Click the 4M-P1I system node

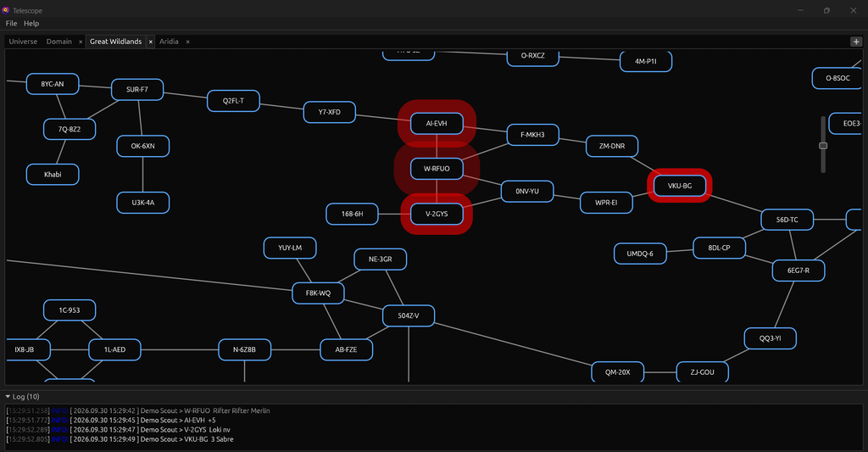(646, 61)
